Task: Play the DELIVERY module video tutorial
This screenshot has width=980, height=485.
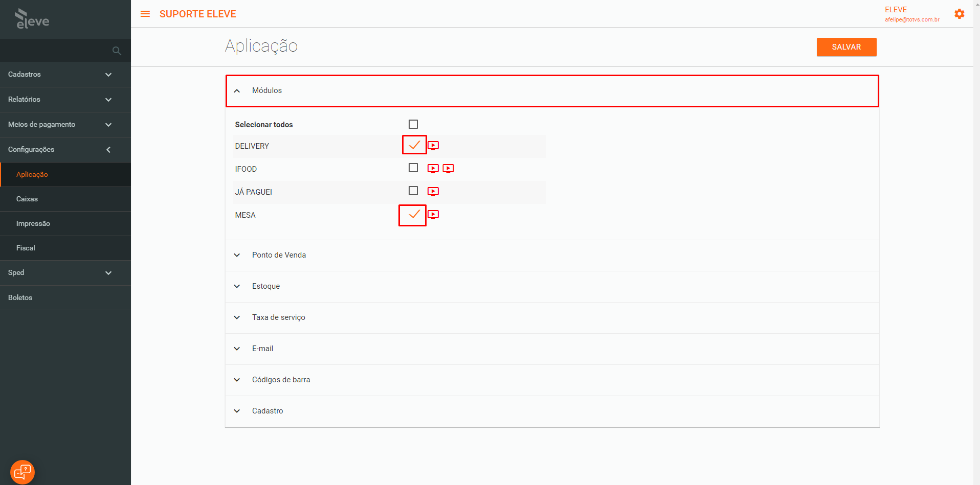Action: click(433, 146)
